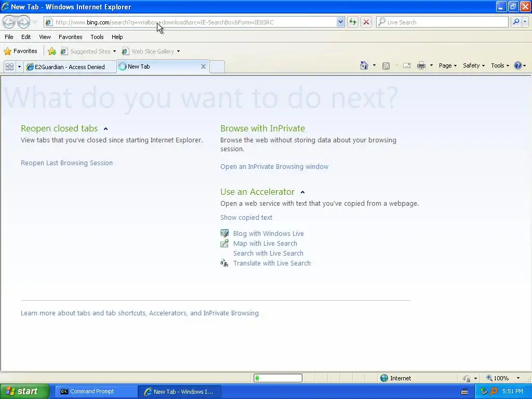This screenshot has width=532, height=399.
Task: Close the New Tab tab
Action: pyautogui.click(x=203, y=66)
